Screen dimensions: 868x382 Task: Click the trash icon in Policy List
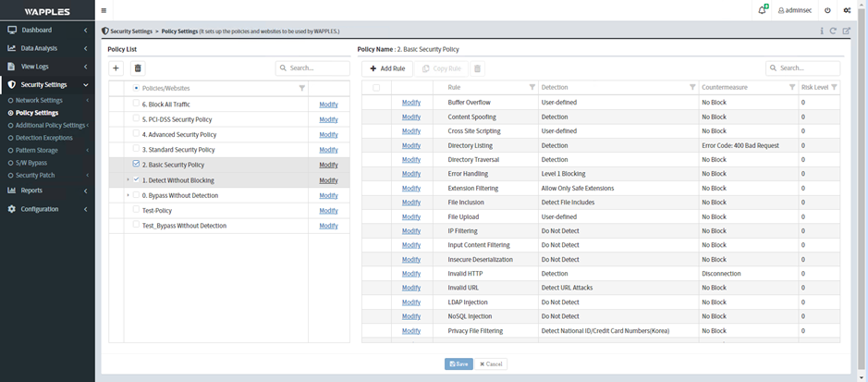click(138, 68)
